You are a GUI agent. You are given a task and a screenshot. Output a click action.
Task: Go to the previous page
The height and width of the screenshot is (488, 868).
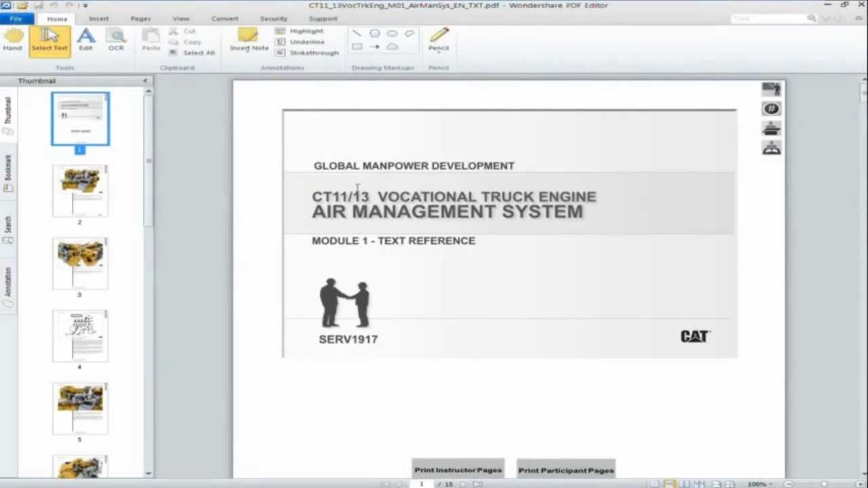coord(399,484)
